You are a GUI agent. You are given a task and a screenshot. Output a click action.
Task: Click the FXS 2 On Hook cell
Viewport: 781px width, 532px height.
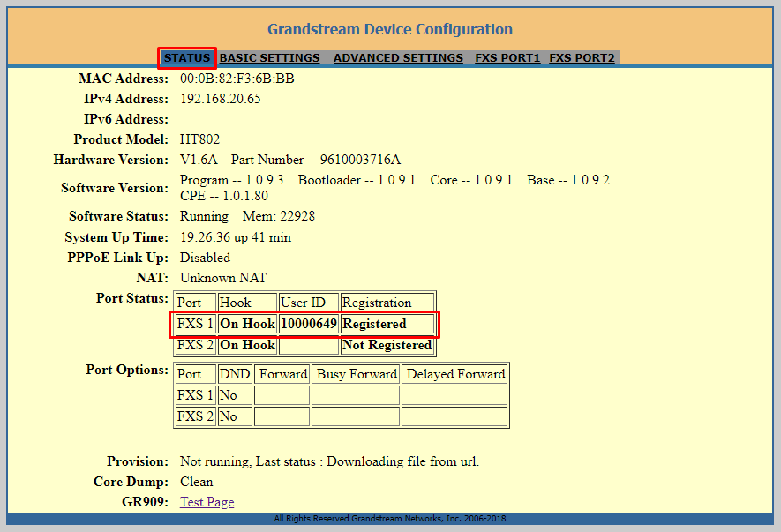click(247, 345)
